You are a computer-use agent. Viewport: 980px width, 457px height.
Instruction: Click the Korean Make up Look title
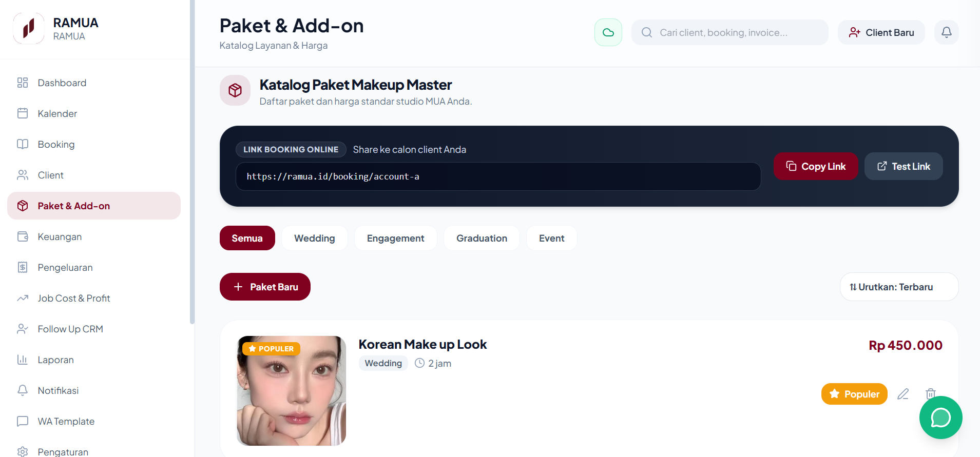[x=422, y=344]
